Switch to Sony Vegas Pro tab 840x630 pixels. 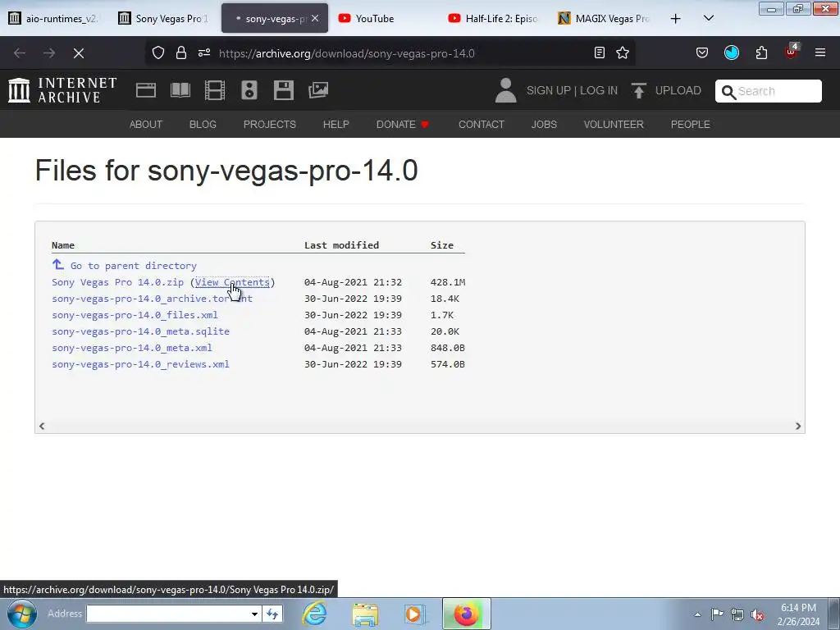pyautogui.click(x=164, y=19)
